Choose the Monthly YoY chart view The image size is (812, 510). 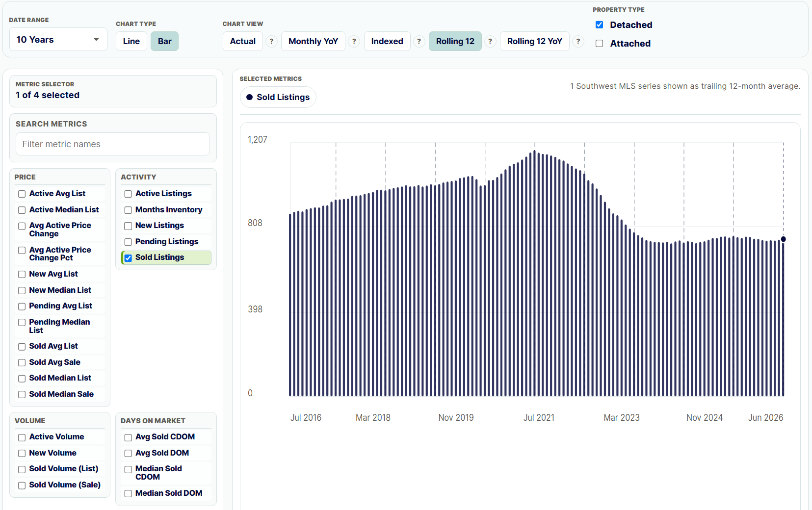313,41
